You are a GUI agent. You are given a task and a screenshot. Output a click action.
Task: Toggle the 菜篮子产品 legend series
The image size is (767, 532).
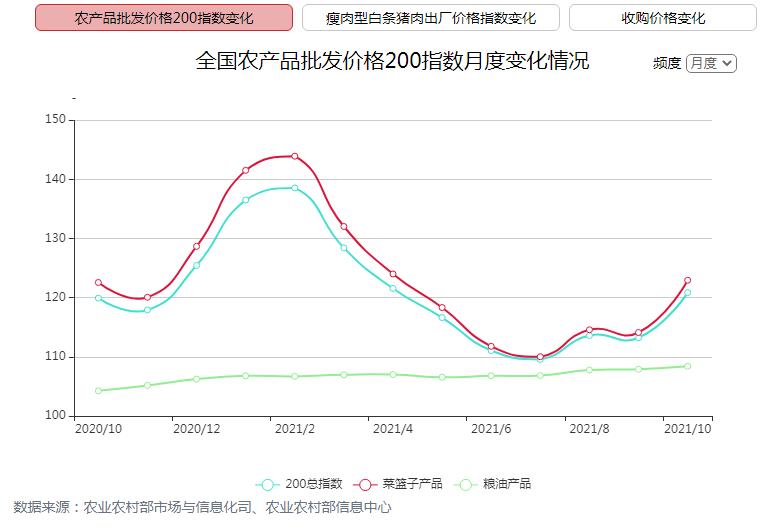tap(414, 484)
